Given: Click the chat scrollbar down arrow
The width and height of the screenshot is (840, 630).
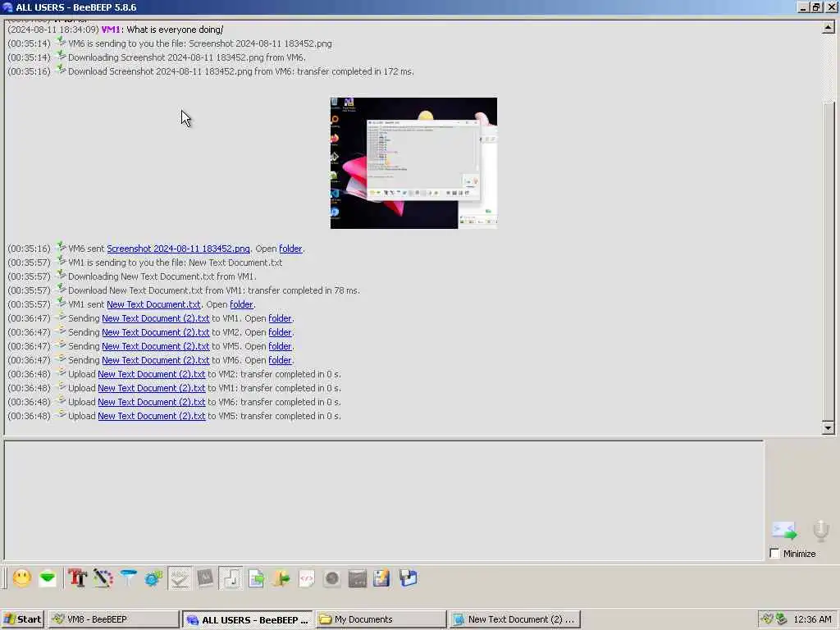Looking at the screenshot, I should click(x=828, y=427).
